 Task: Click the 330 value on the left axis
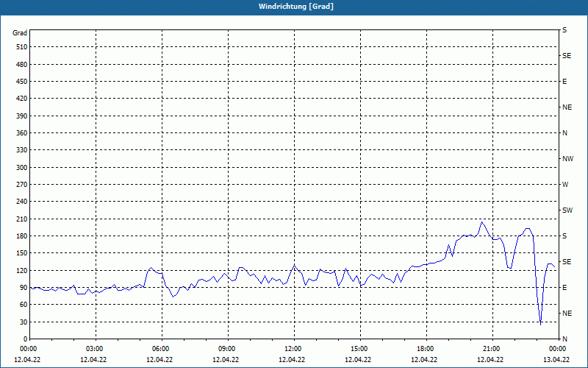point(22,150)
